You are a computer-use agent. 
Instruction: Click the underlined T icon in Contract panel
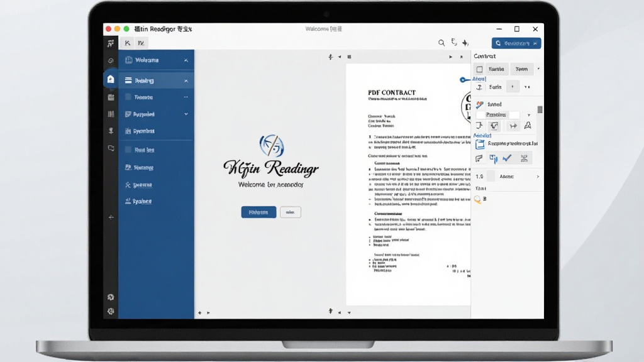click(479, 87)
